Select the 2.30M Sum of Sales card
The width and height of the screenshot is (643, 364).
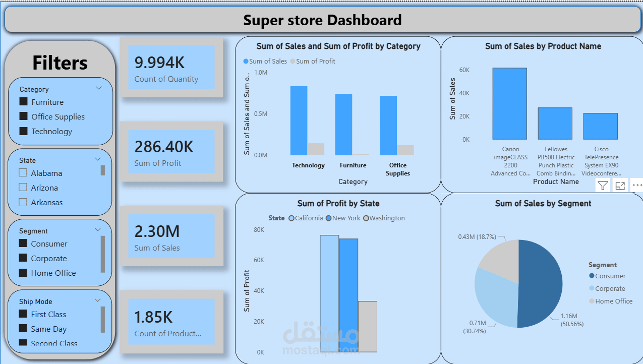[171, 236]
